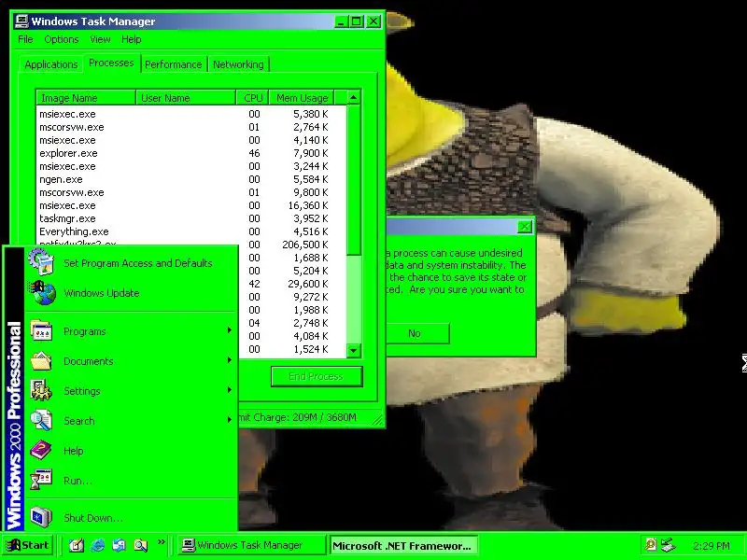Select mscorsvw.exe row using 9,800 K

click(x=191, y=192)
